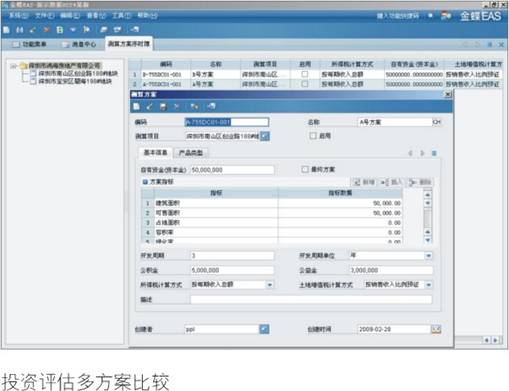Open the 工具 menu
This screenshot has height=391, width=509.
tap(122, 15)
